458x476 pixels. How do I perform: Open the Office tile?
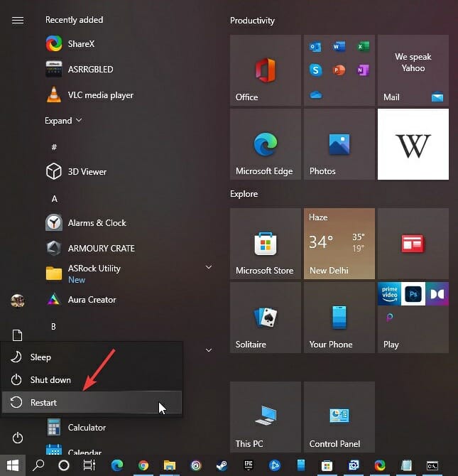point(266,70)
